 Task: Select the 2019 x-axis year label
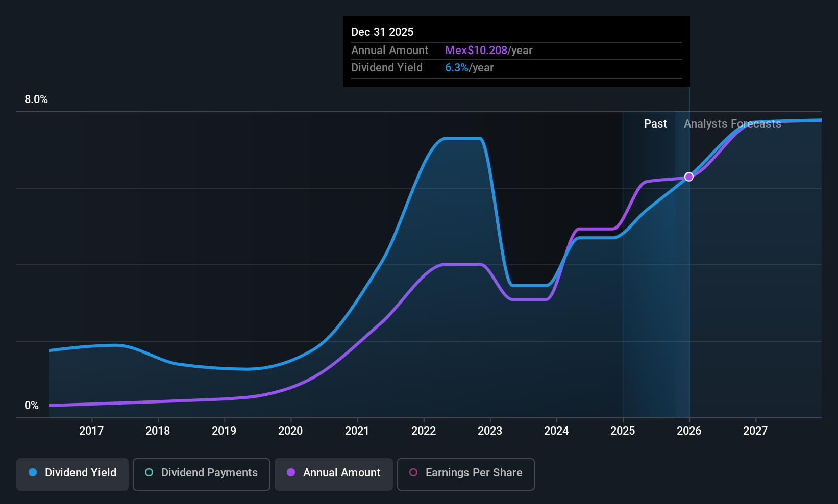(224, 431)
